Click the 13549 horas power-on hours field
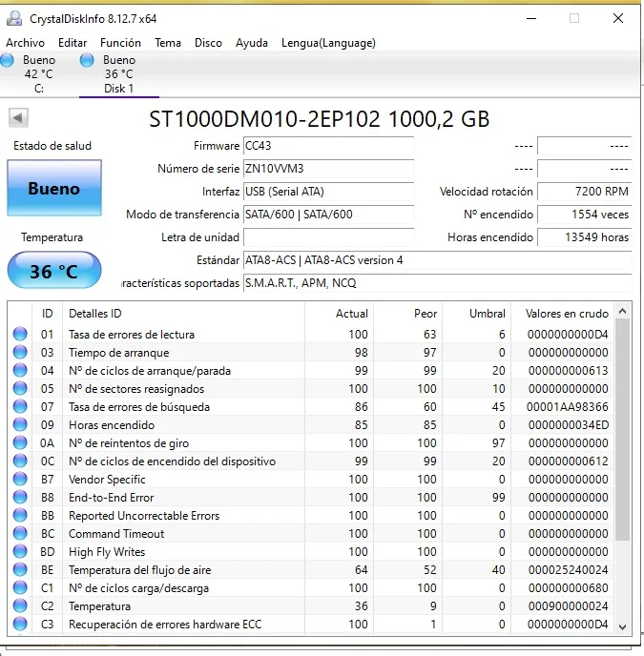644x656 pixels. click(584, 237)
